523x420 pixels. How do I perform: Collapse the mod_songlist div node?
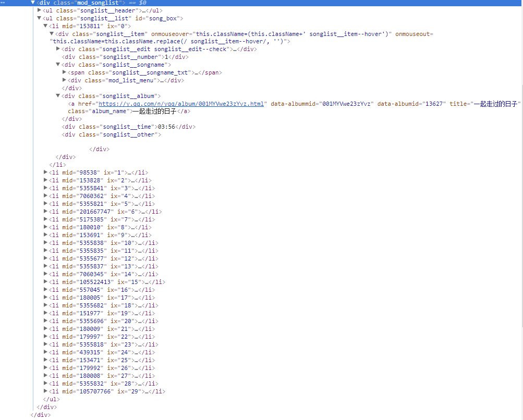pos(33,3)
